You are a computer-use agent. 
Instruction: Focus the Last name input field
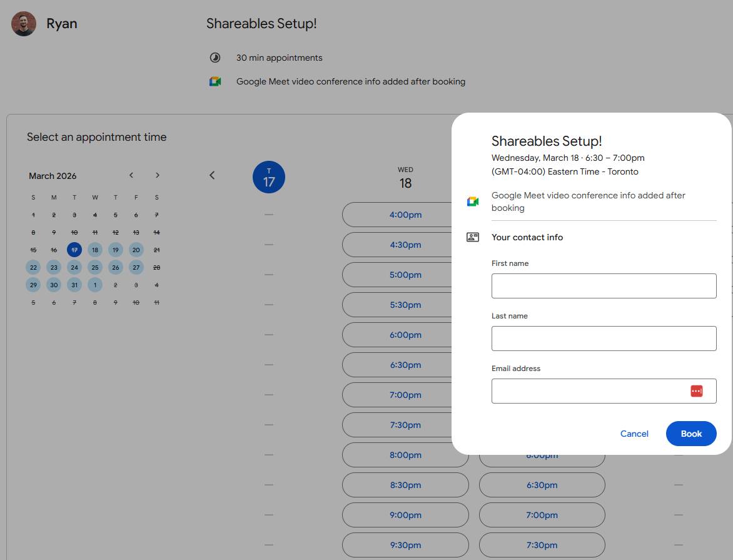[604, 339]
